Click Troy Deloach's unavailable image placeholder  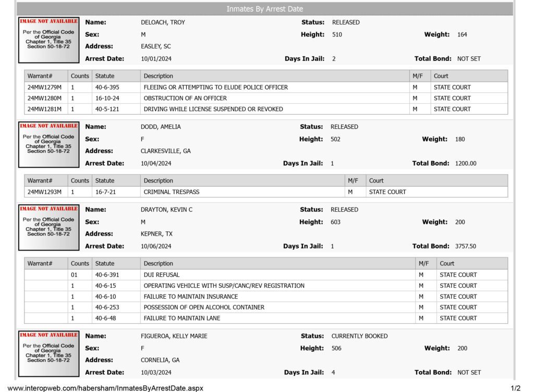click(x=48, y=40)
